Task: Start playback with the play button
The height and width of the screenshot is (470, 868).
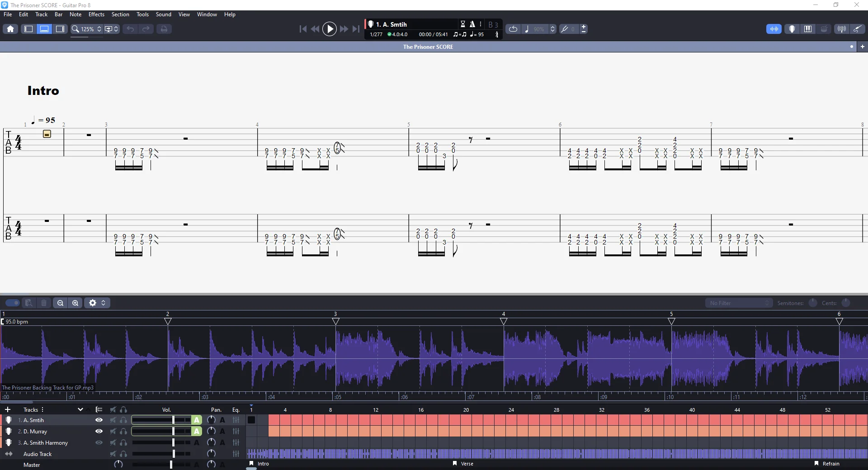Action: pos(330,29)
